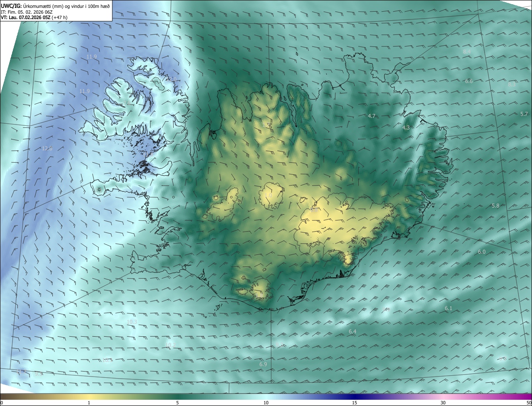Click the 8.3 value label

coord(512,84)
